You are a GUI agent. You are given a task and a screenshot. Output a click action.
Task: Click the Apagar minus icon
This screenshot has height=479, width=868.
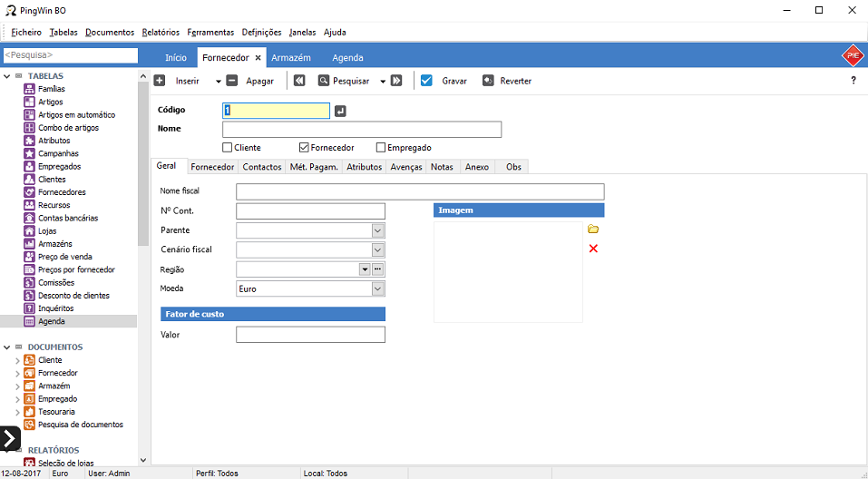[x=232, y=81]
